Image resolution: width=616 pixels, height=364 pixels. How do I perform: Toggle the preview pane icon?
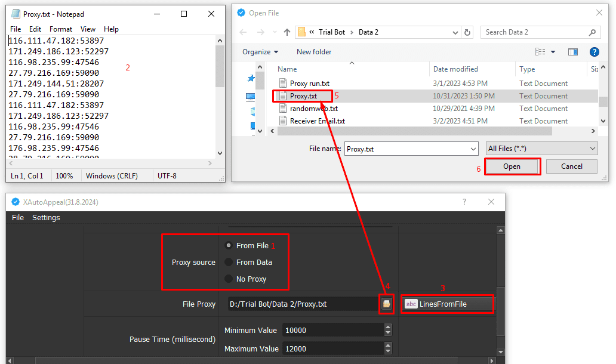pyautogui.click(x=573, y=52)
